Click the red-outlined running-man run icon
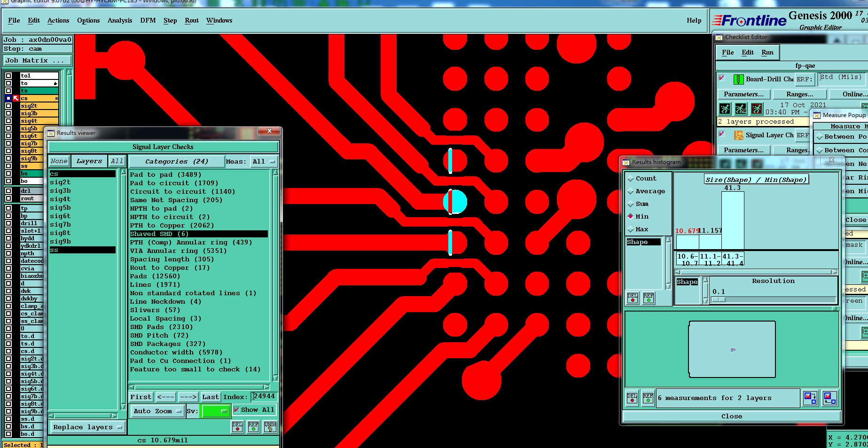868x448 pixels. [x=757, y=109]
